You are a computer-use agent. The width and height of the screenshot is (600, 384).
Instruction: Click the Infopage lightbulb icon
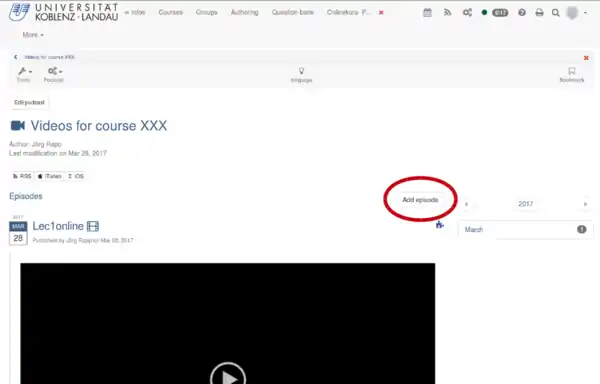point(302,75)
